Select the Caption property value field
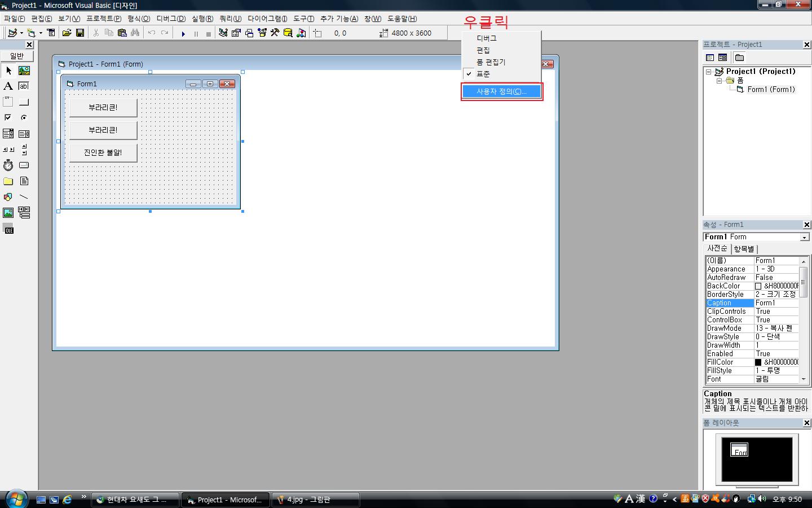The image size is (812, 508). tap(776, 303)
